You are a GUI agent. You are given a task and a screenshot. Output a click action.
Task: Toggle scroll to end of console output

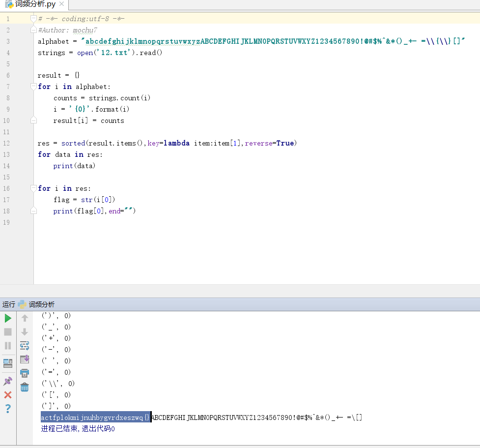25,359
